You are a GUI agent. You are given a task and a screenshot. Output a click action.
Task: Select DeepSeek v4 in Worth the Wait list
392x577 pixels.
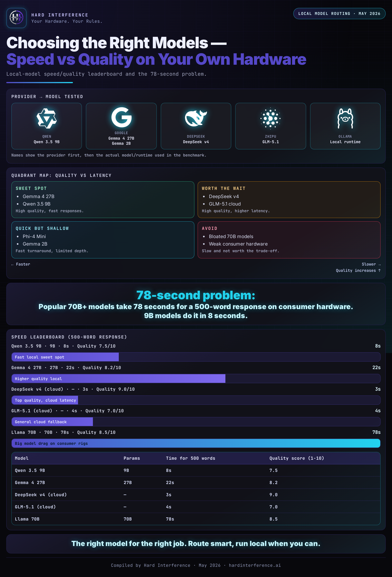(224, 196)
